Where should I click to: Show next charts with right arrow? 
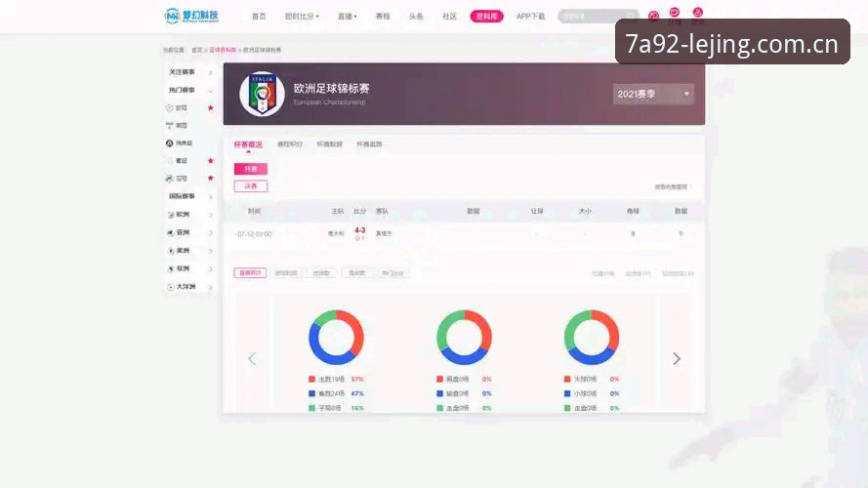point(677,358)
